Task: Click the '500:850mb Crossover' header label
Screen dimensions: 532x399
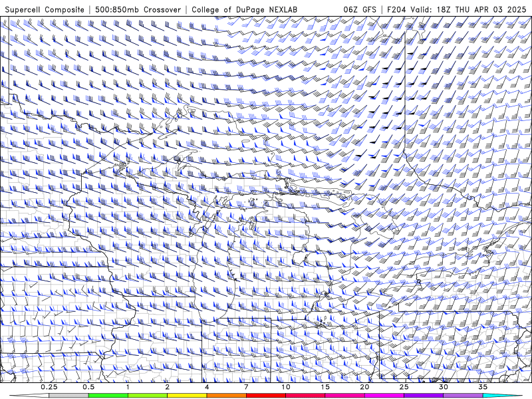Action: (x=138, y=9)
